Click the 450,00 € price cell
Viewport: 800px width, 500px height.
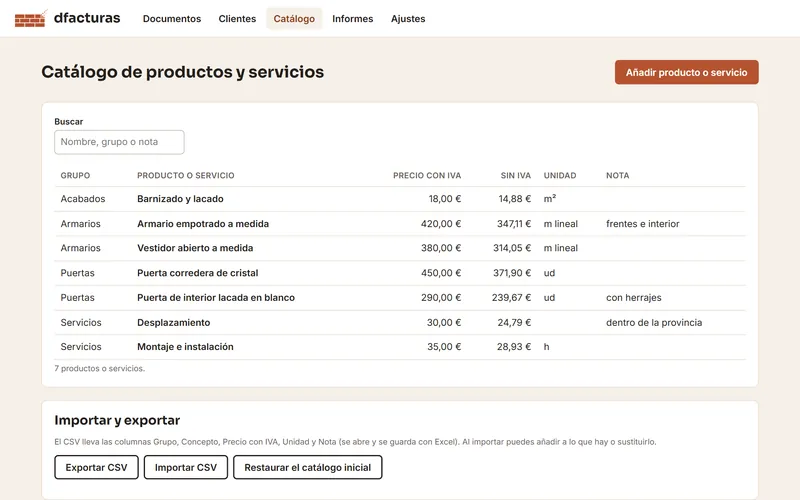441,273
